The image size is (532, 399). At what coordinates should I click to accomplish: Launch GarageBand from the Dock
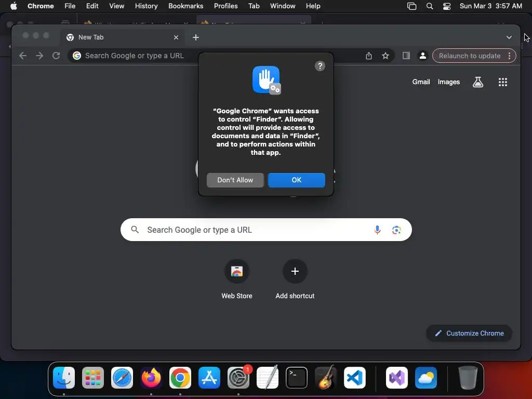(x=326, y=378)
